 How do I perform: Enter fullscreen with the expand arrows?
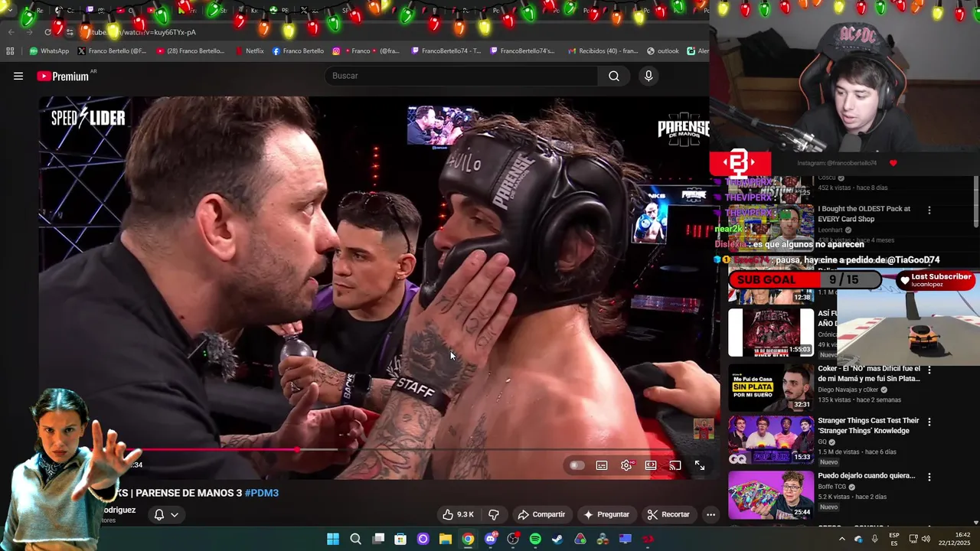pyautogui.click(x=700, y=465)
